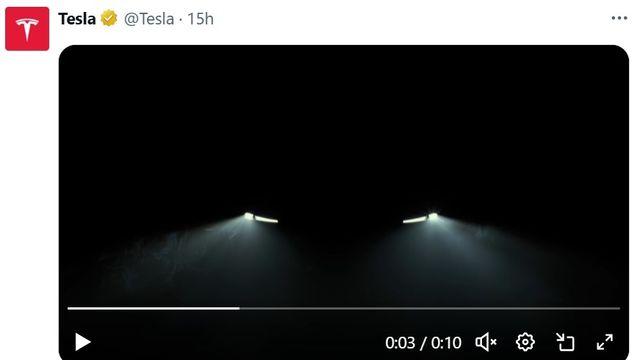Open the @Tesla handle link
Image resolution: width=640 pixels, height=360 pixels.
point(149,19)
